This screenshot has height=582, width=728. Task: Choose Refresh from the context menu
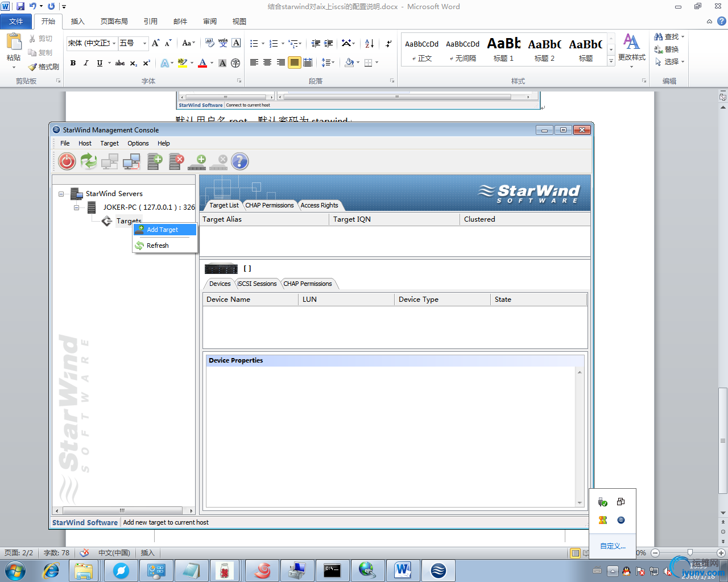tap(165, 246)
